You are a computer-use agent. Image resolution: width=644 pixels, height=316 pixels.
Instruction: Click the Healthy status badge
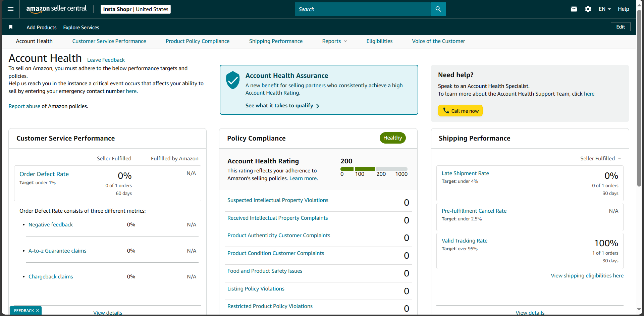[x=392, y=138]
